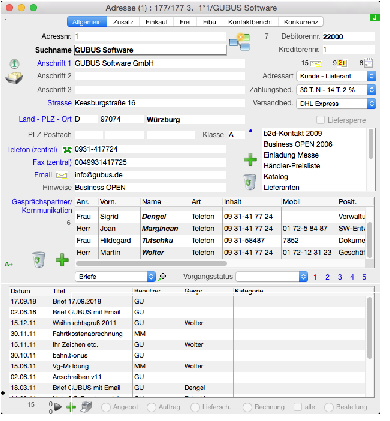Select the Bestellung radio button
390x421 pixels.
point(329,407)
